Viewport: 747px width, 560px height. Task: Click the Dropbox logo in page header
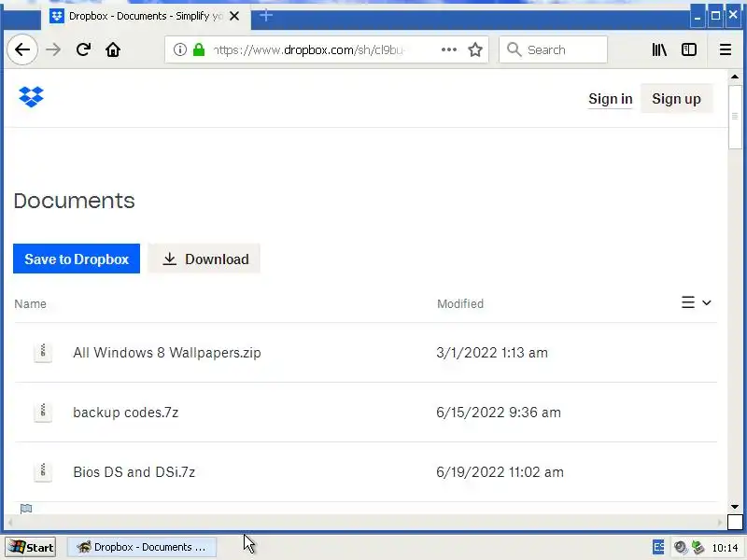(x=31, y=97)
